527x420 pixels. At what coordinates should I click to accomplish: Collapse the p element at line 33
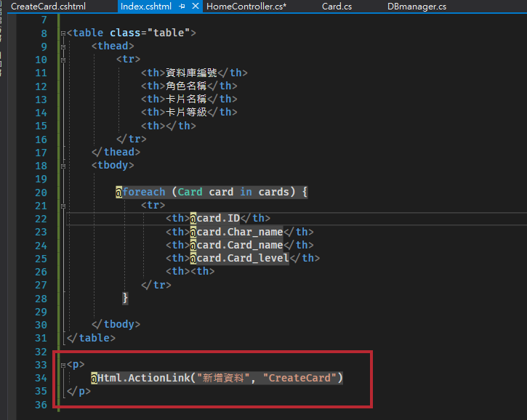(63, 366)
